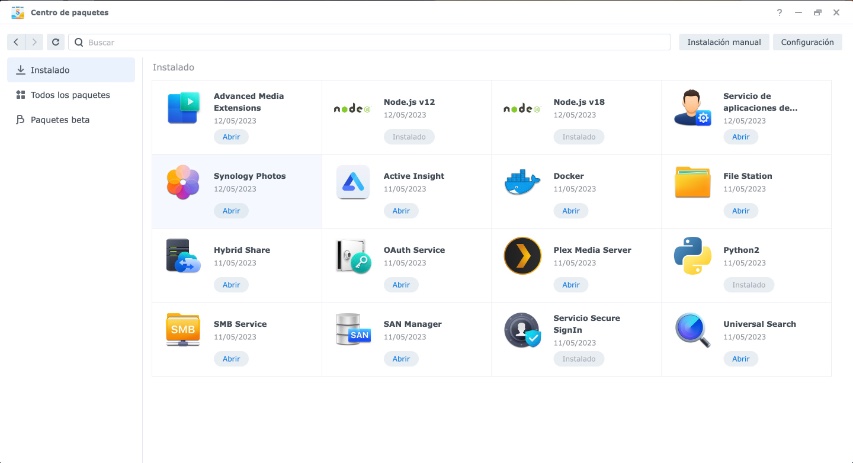Open Synology Photos with Abrir button

(x=231, y=211)
